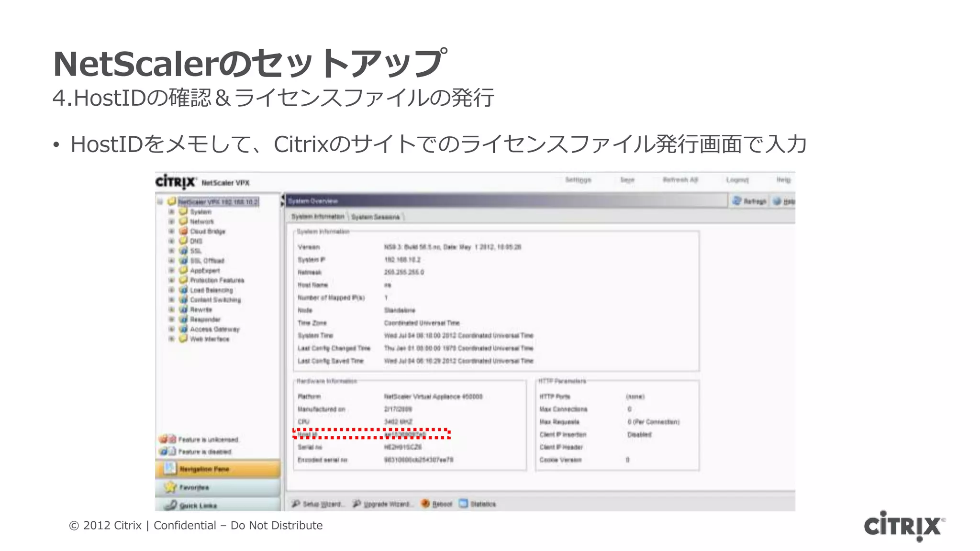
Task: Click Settings in top menu
Action: 578,180
